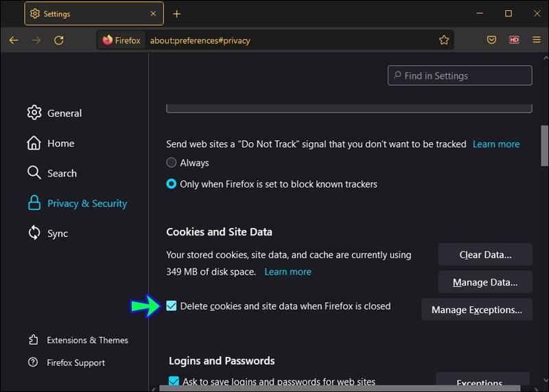Click the '349 MB of disk space' text

[x=211, y=272]
